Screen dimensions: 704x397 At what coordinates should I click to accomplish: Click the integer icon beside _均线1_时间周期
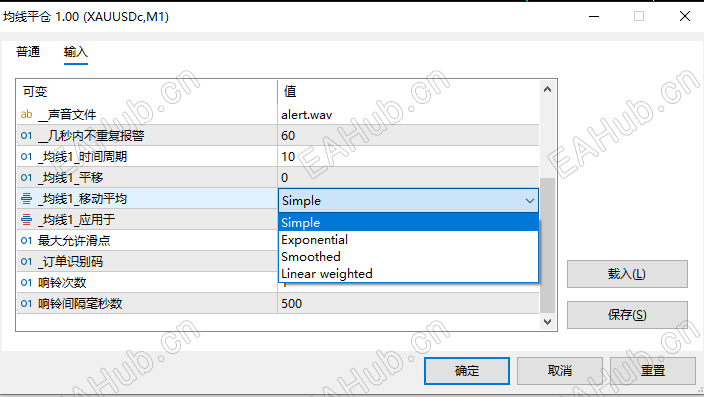(26, 157)
